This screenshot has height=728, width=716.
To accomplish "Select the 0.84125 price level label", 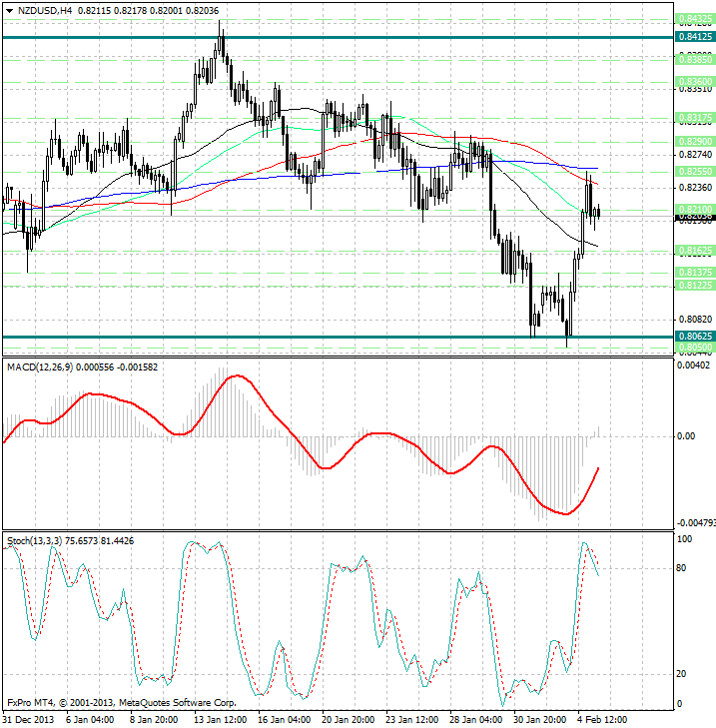I will 695,37.
